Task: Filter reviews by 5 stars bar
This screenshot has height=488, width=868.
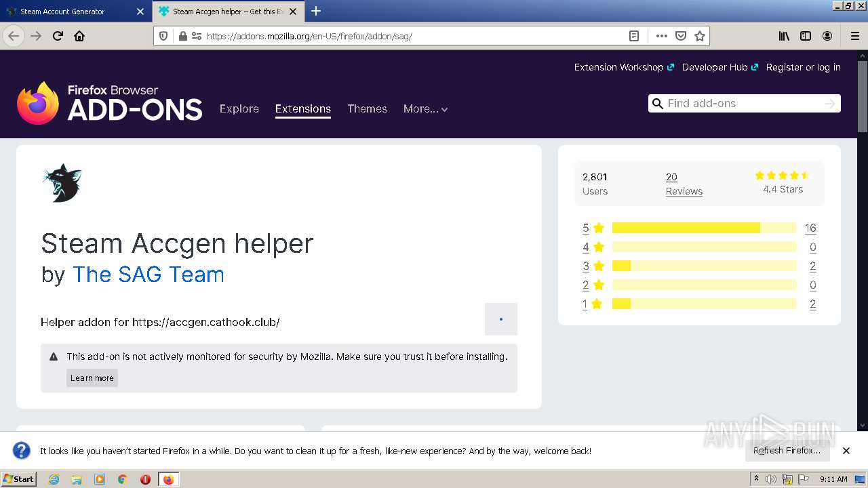Action: click(x=704, y=228)
